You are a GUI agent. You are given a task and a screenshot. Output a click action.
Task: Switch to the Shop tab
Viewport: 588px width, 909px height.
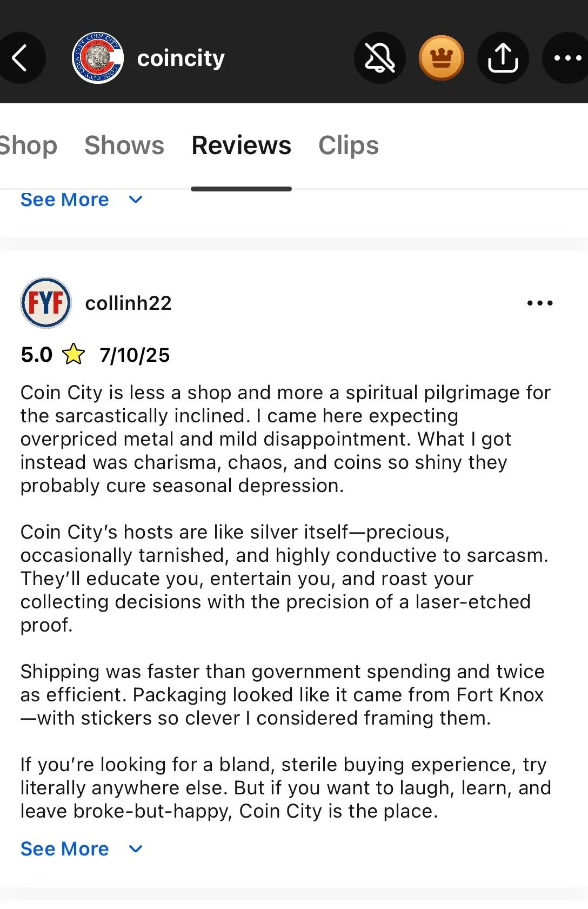28,145
